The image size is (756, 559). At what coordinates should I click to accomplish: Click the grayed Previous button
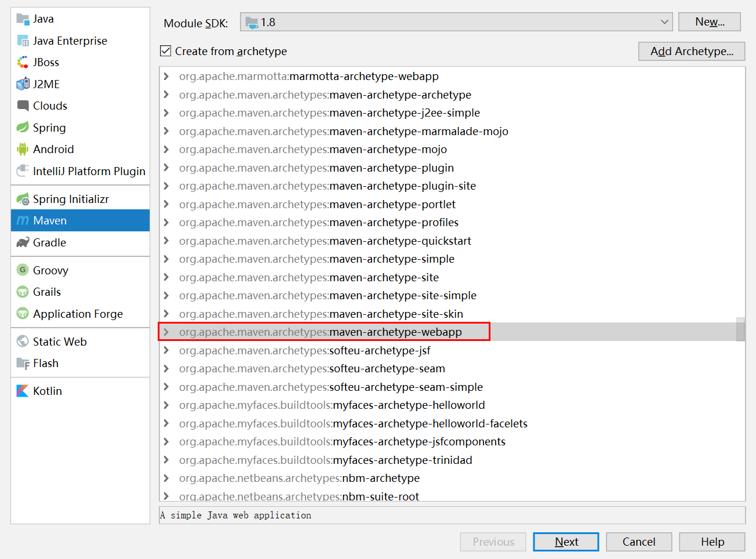point(493,542)
